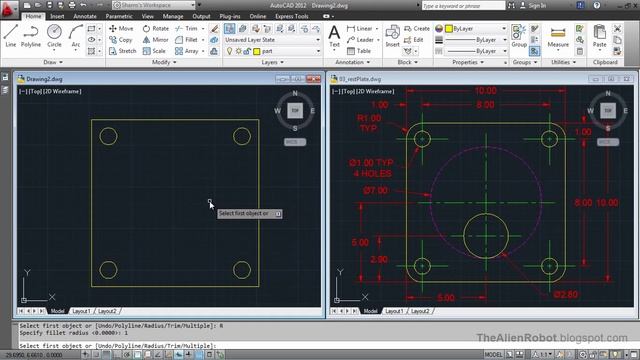Click the ViewCube TOP face in 03_restPlate.dwg

point(608,111)
